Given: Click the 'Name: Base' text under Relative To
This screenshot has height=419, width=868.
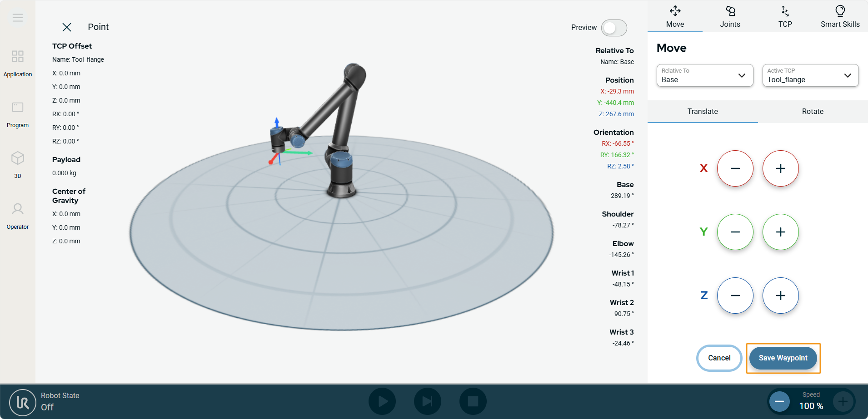Looking at the screenshot, I should pyautogui.click(x=617, y=62).
